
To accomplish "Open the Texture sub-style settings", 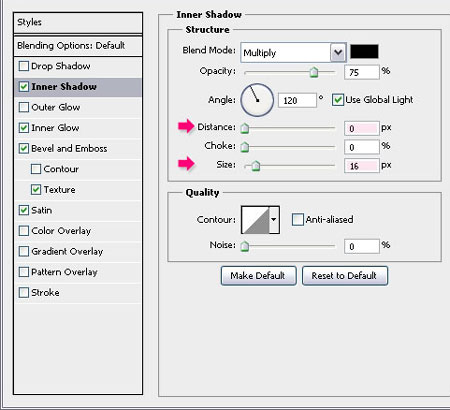I will (x=78, y=190).
